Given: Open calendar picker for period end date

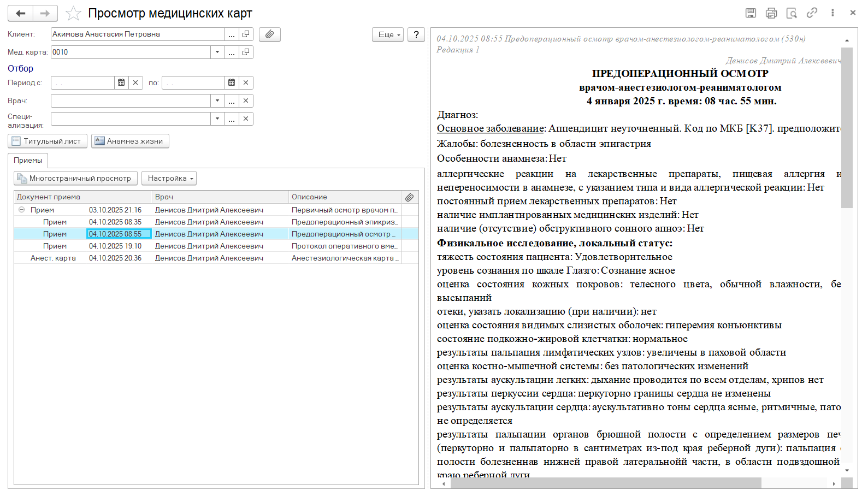Looking at the screenshot, I should (x=232, y=82).
